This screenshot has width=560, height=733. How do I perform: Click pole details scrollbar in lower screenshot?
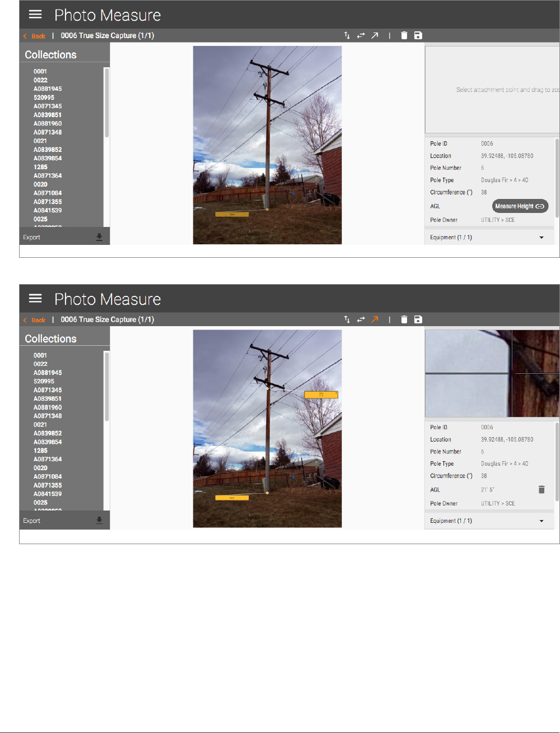tap(557, 462)
